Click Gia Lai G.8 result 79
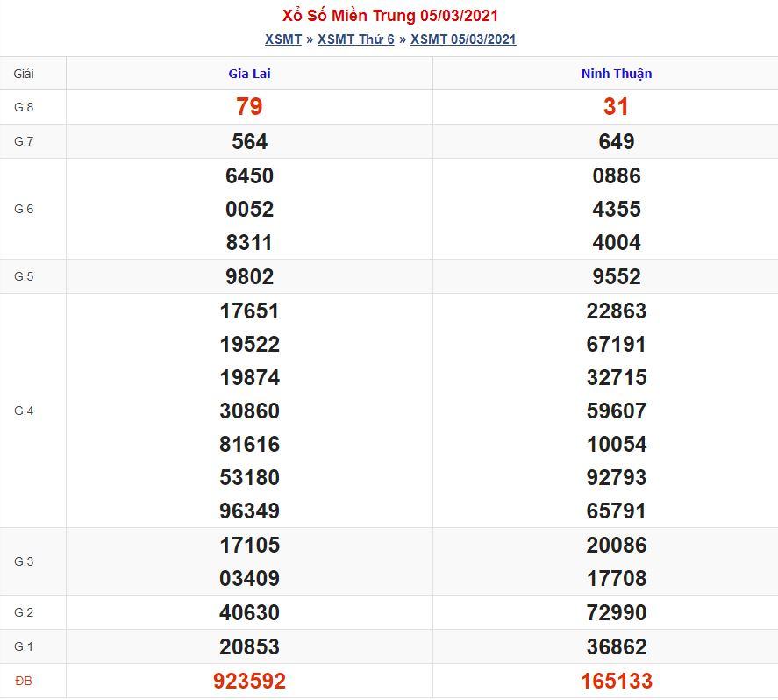 point(249,107)
